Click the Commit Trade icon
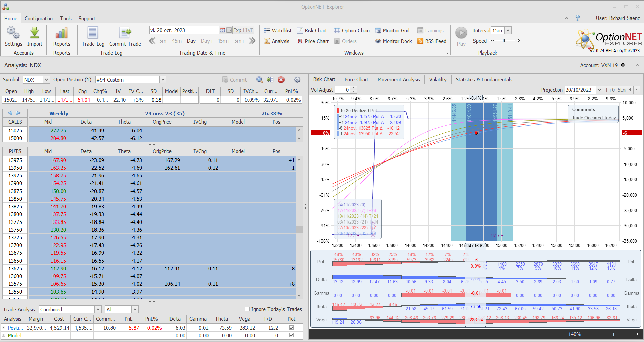644x342 pixels. click(125, 33)
